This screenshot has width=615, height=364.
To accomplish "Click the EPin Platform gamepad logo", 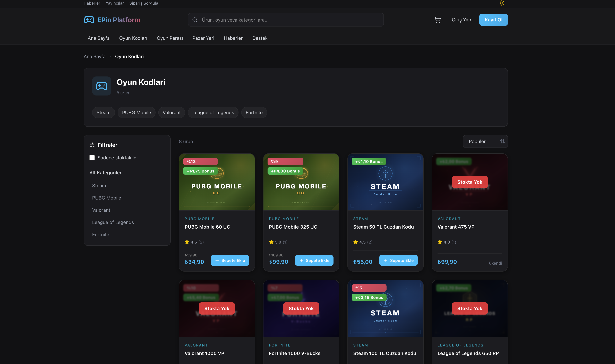I will [89, 20].
